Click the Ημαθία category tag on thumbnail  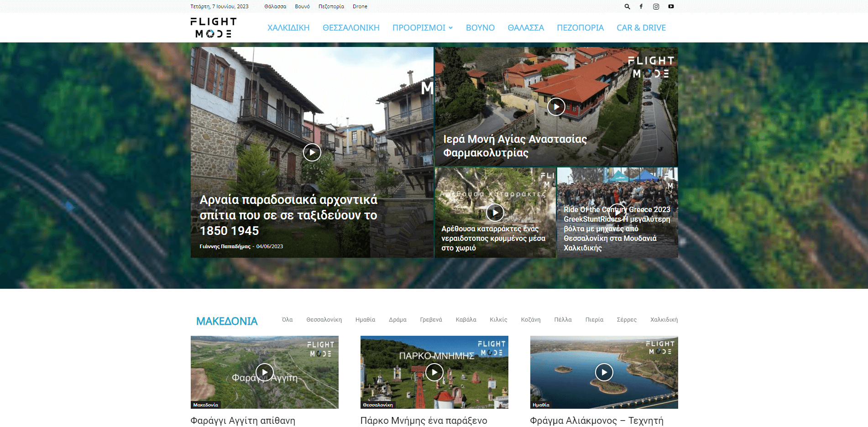point(541,405)
